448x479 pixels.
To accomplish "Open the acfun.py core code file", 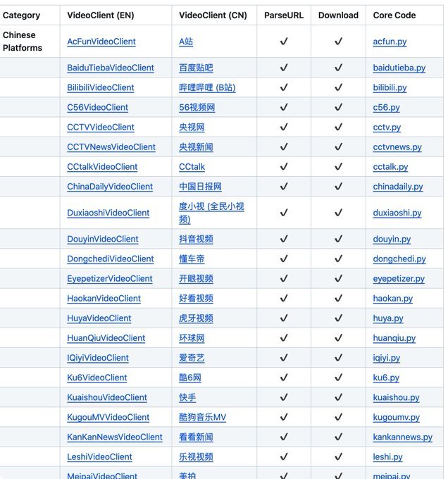I will 390,42.
